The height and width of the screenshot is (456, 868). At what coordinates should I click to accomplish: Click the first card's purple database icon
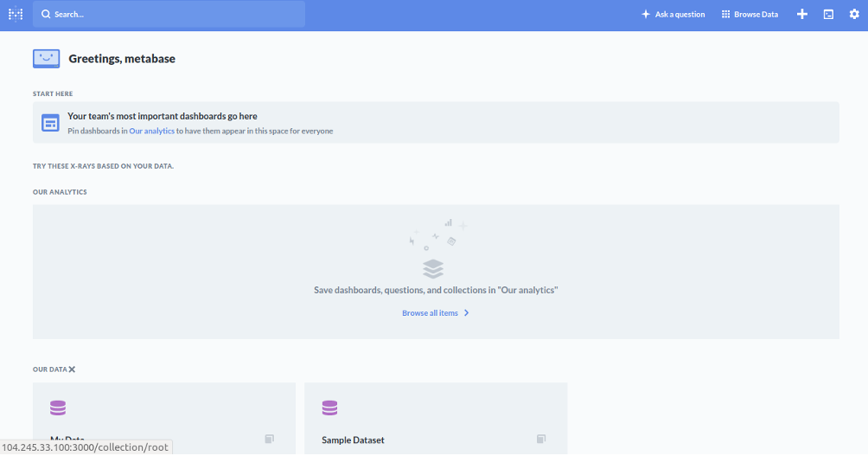[58, 408]
